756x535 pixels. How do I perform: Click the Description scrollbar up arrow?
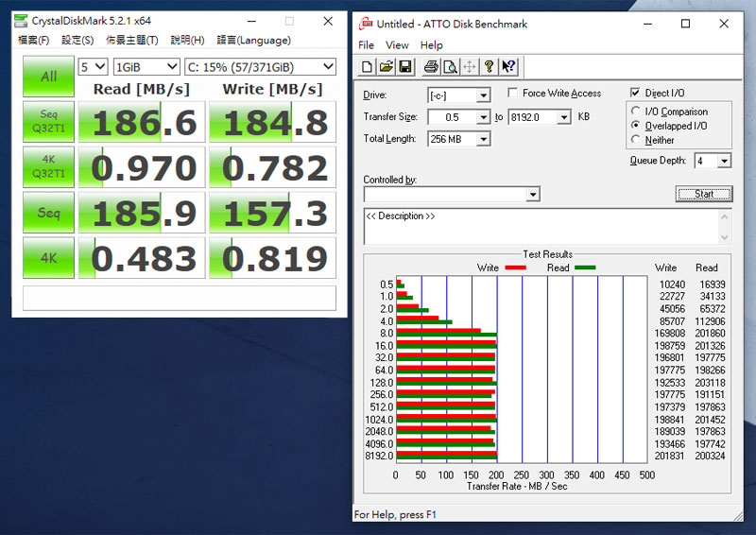724,217
